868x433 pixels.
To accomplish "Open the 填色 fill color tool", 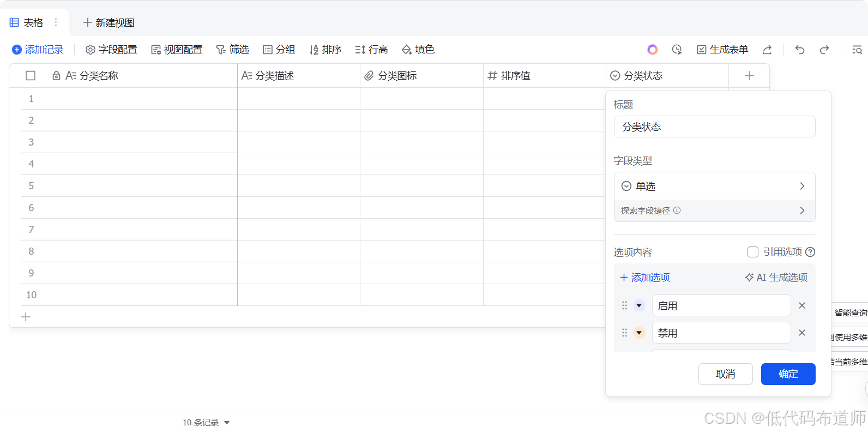I will pos(418,50).
